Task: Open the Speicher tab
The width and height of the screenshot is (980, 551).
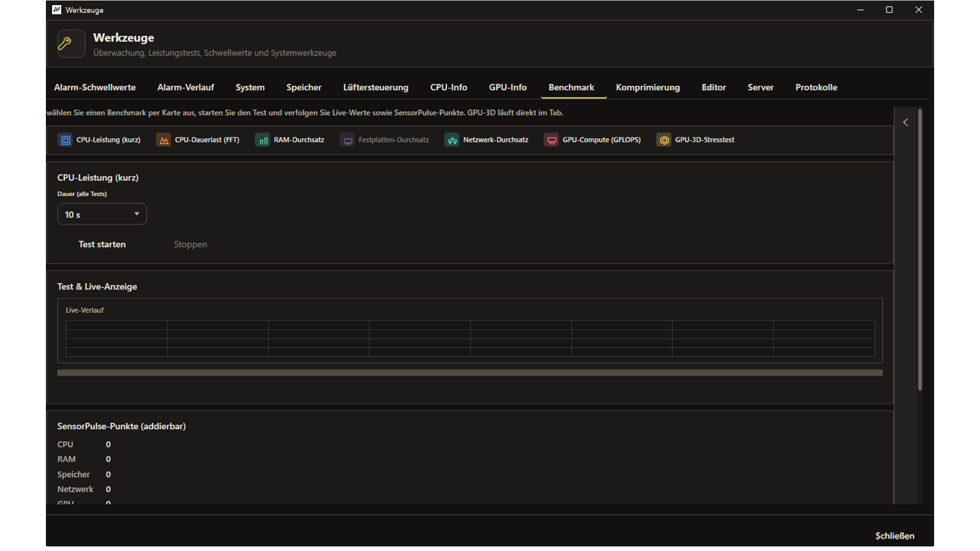Action: (x=304, y=87)
